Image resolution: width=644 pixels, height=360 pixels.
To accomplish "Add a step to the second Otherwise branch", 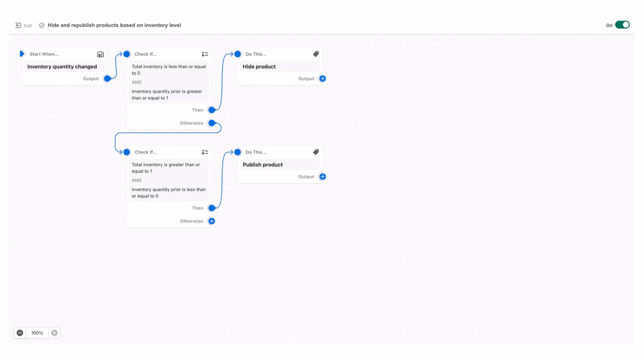I will point(211,221).
